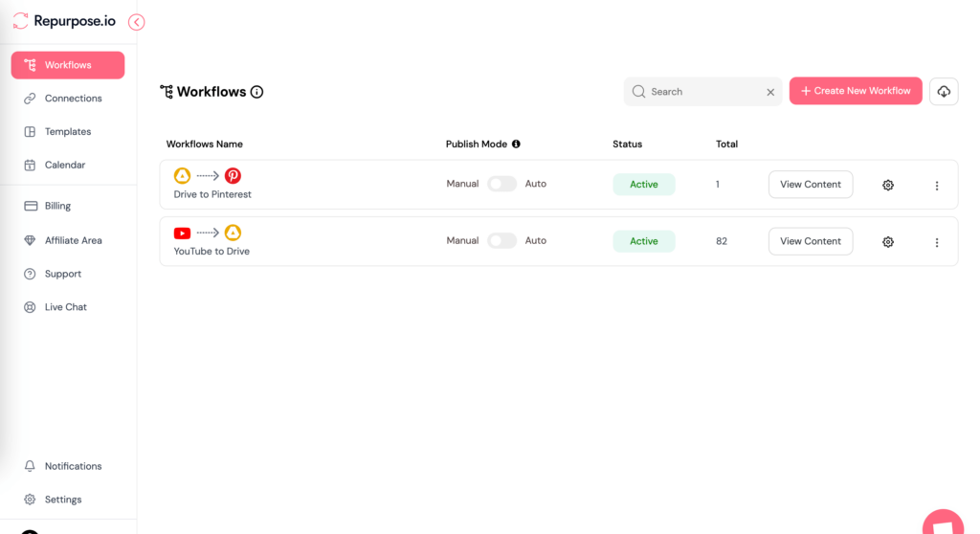The width and height of the screenshot is (980, 534).
Task: Toggle publish mode for Drive to Pinterest
Action: [x=501, y=184]
